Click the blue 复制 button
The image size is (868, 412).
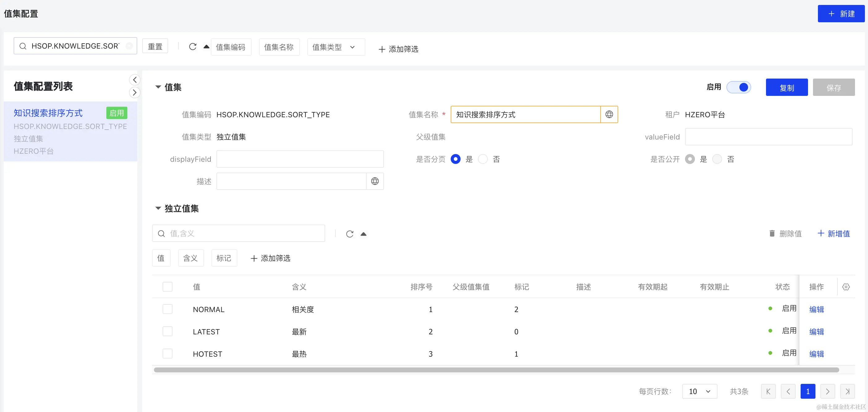(x=786, y=88)
